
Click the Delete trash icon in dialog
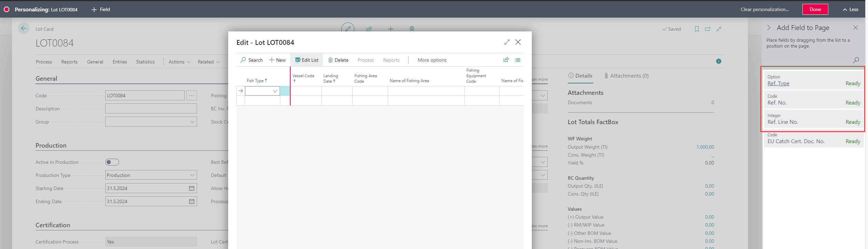click(330, 60)
